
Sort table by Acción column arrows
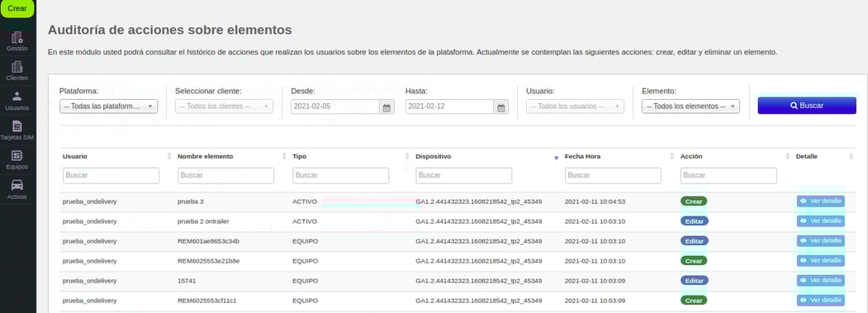(788, 157)
